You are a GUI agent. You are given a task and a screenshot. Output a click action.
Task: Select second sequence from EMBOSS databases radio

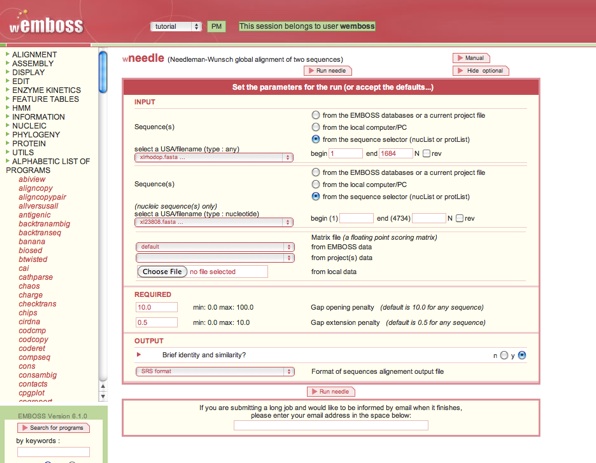(x=315, y=172)
